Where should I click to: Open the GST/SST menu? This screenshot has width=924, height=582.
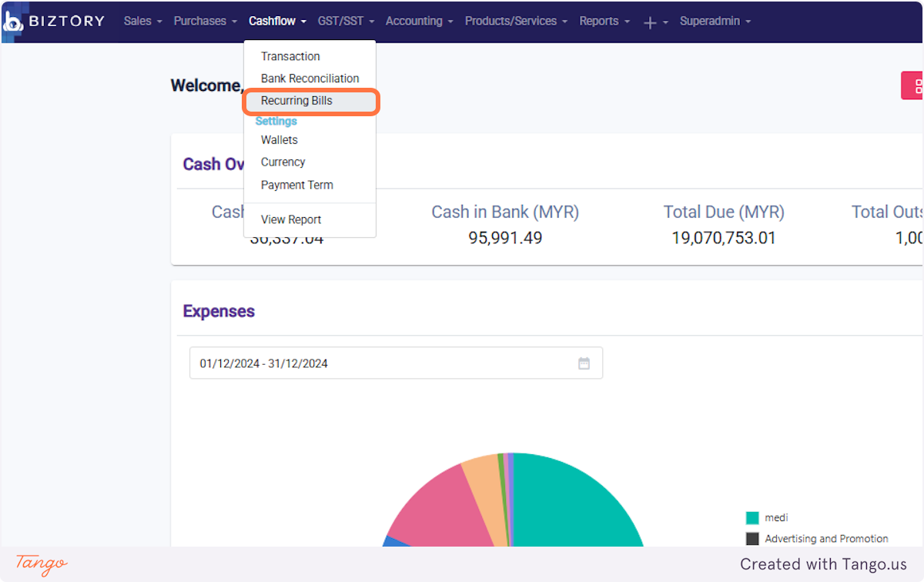[346, 22]
